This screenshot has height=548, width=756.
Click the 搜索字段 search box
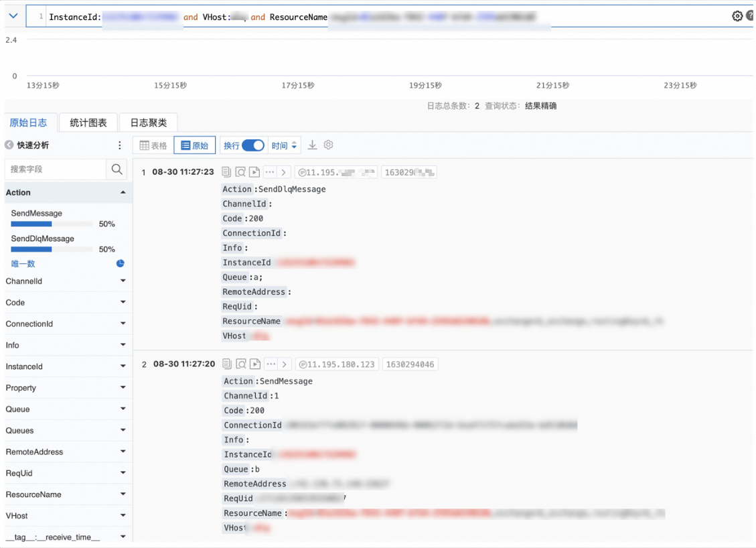56,169
